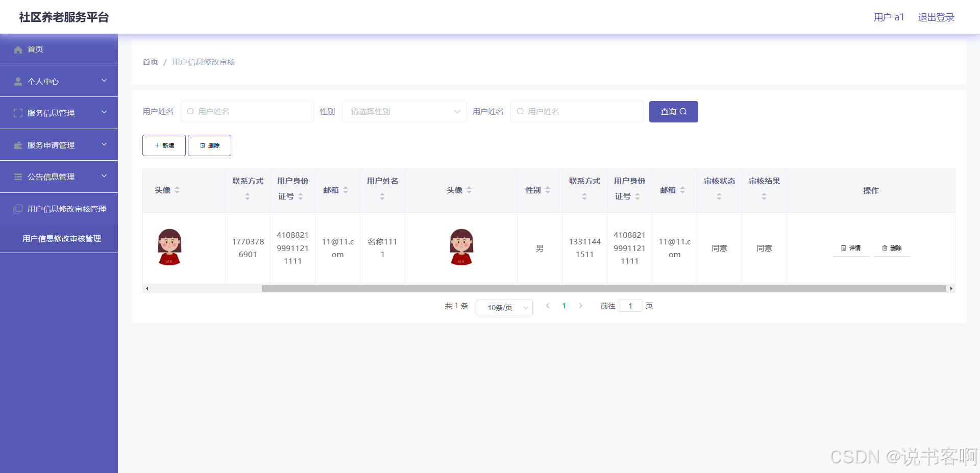Expand the 服务信息管理 sidebar chevron
The image size is (980, 473).
(x=104, y=112)
